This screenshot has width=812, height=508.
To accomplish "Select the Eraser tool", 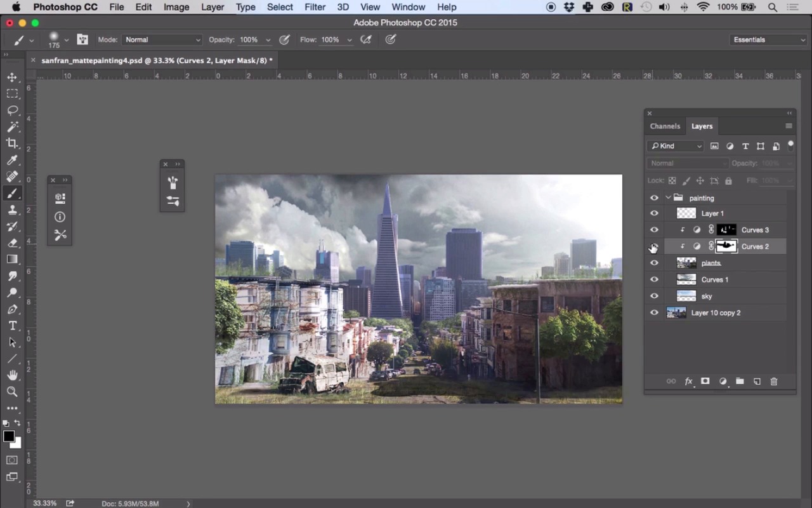I will pyautogui.click(x=12, y=243).
